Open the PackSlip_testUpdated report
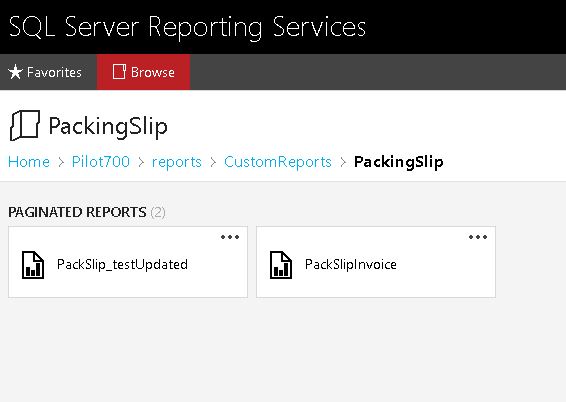The image size is (566, 402). [128, 262]
